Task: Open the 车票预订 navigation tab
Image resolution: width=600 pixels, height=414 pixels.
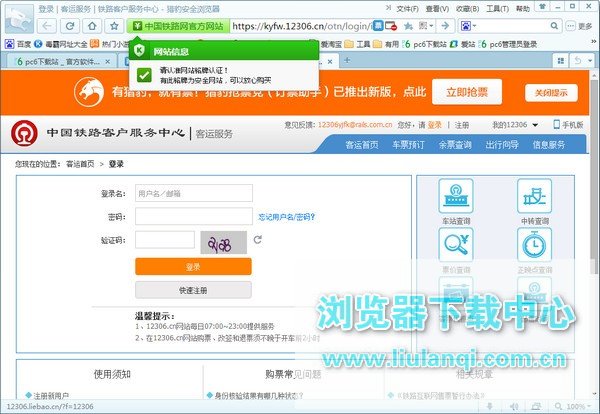Action: (408, 145)
